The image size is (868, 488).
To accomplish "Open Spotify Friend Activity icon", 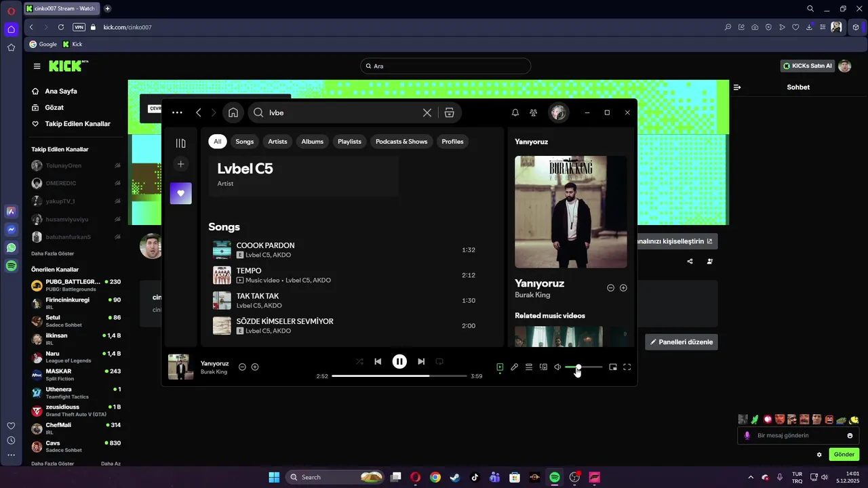I will 534,113.
